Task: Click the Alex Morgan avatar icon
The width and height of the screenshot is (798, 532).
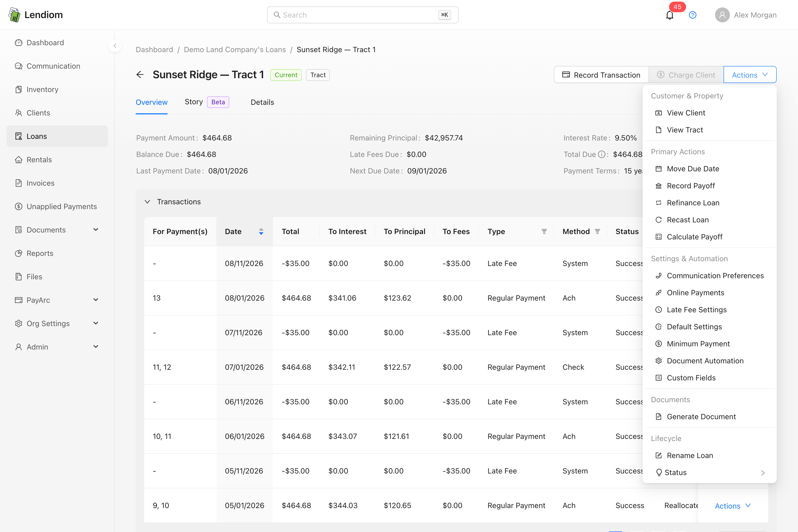Action: [722, 15]
